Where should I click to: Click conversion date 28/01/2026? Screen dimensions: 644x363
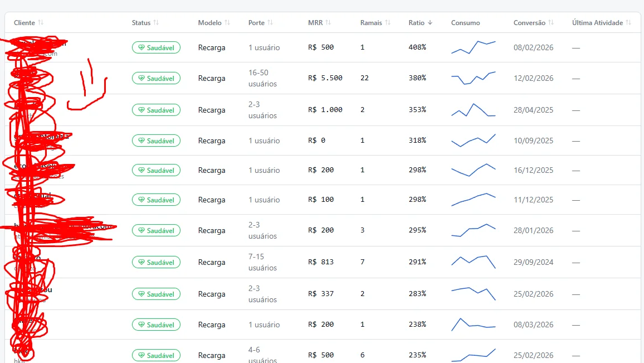533,230
